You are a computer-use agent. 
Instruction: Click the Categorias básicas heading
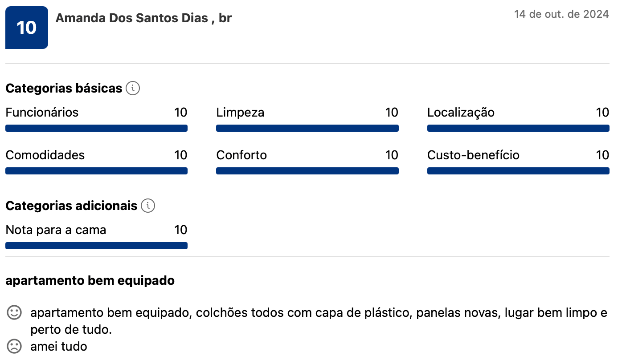click(x=64, y=88)
